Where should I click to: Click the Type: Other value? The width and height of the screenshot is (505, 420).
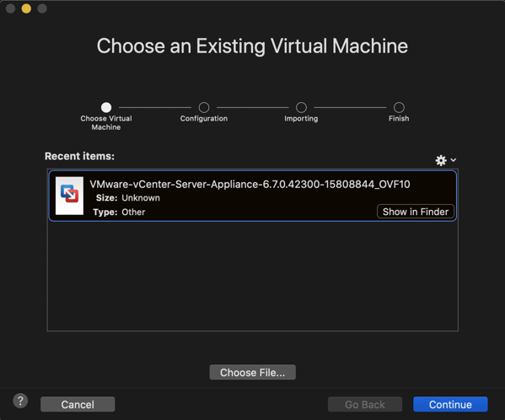(133, 212)
